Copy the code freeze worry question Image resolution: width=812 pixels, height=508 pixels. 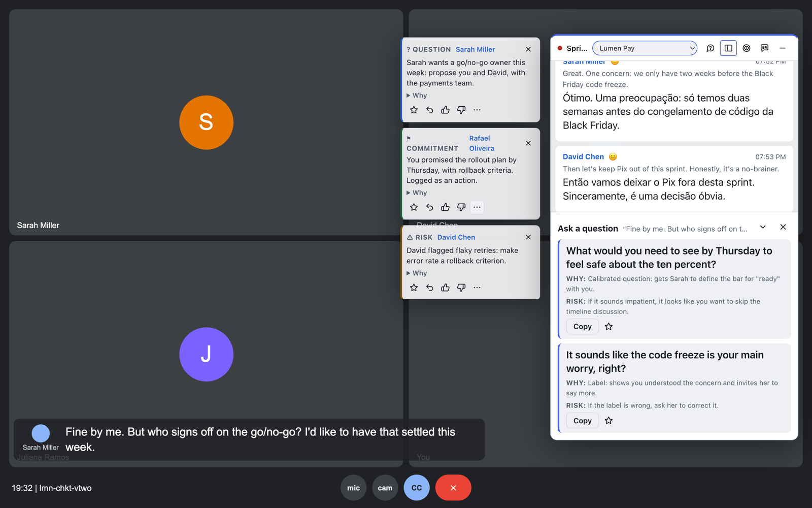[583, 421]
